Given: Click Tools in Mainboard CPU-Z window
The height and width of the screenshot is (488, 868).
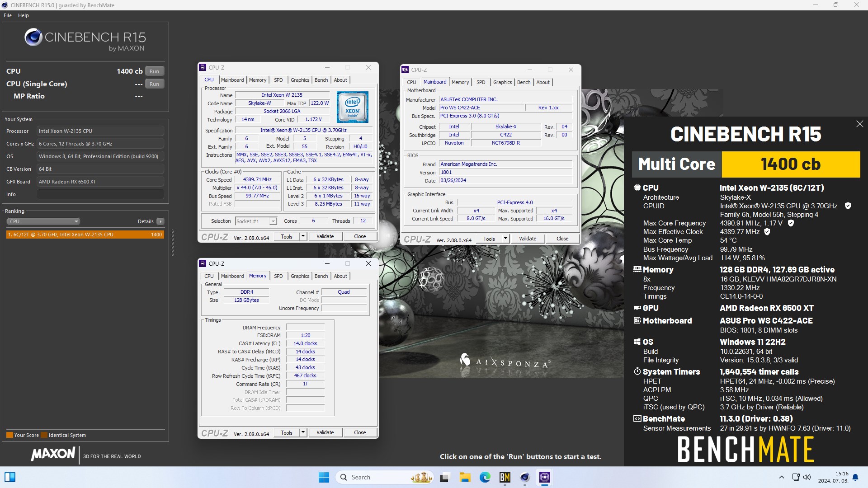Looking at the screenshot, I should point(489,239).
